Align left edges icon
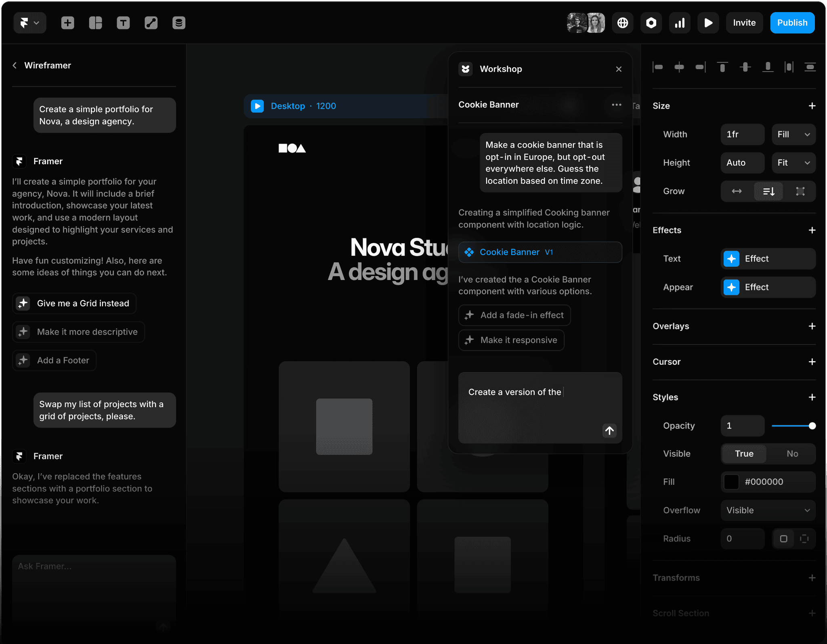The height and width of the screenshot is (644, 827). tap(658, 67)
